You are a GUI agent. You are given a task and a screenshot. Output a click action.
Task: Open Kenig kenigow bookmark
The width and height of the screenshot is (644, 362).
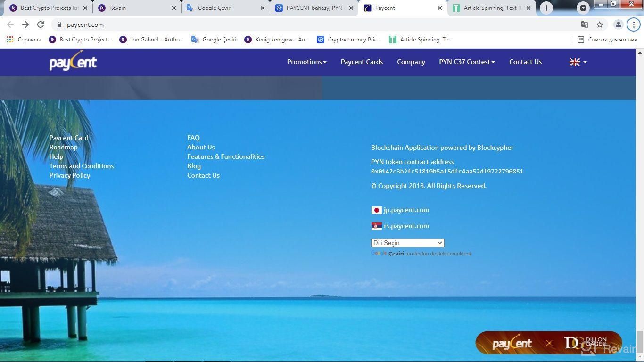click(277, 40)
